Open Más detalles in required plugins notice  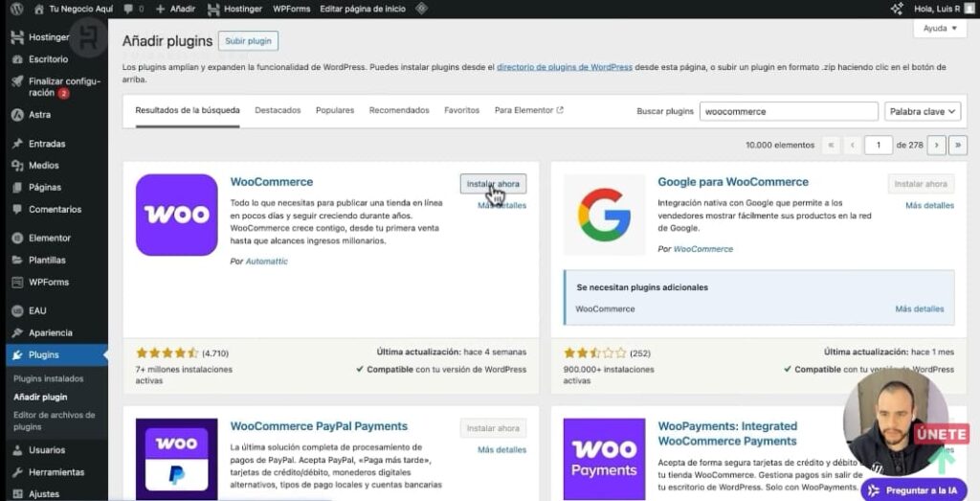point(920,309)
